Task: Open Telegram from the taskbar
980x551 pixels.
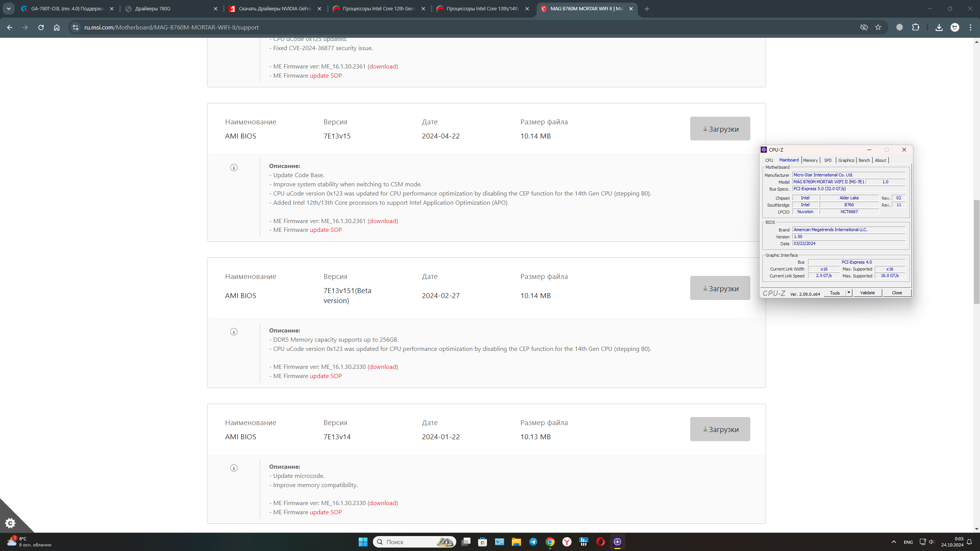Action: click(533, 542)
